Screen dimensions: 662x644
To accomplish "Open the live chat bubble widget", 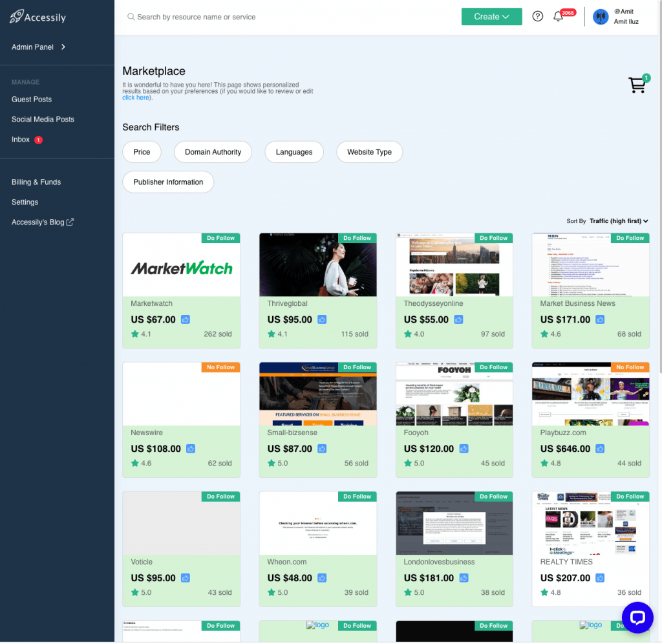I will (637, 618).
